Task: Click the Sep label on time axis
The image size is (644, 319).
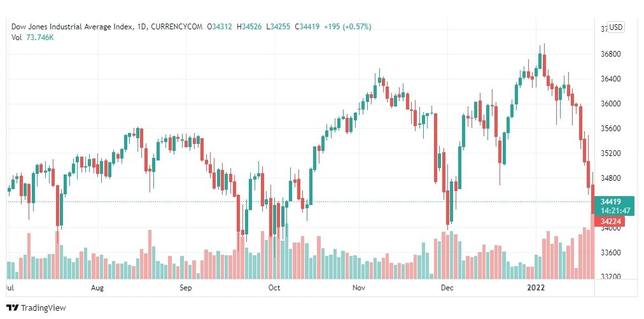Action: click(x=186, y=288)
